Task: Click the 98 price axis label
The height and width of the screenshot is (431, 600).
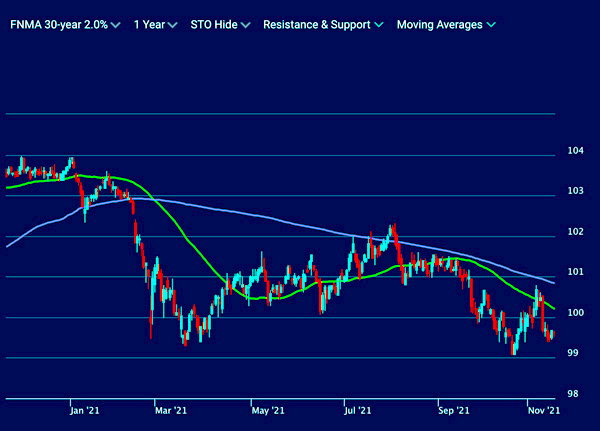Action: (x=575, y=394)
